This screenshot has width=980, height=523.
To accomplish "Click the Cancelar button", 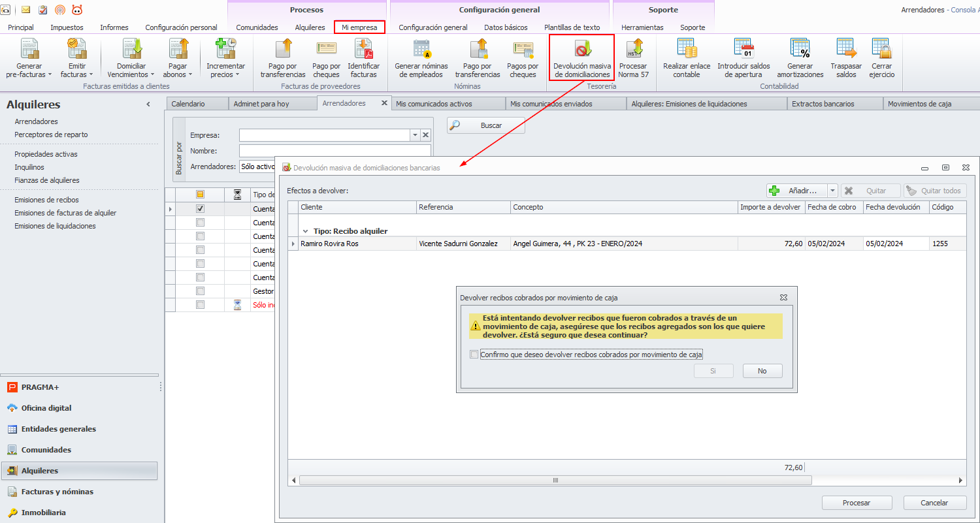I will (x=934, y=503).
